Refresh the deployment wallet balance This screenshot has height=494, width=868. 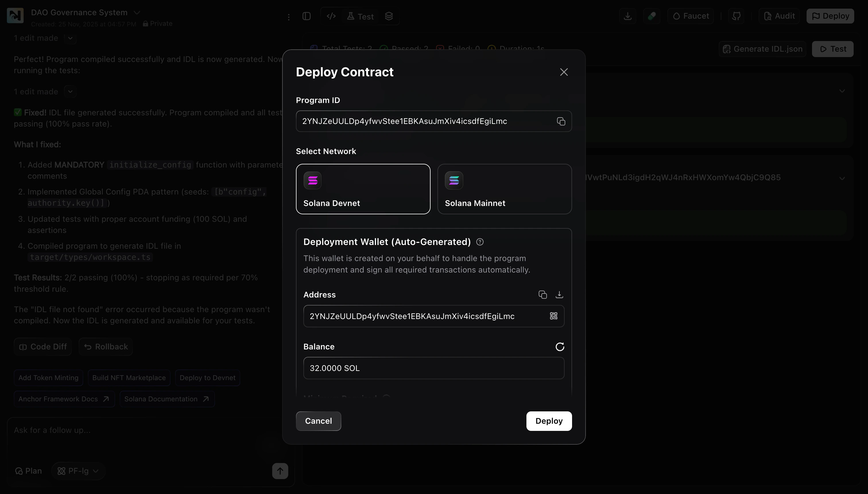tap(559, 347)
